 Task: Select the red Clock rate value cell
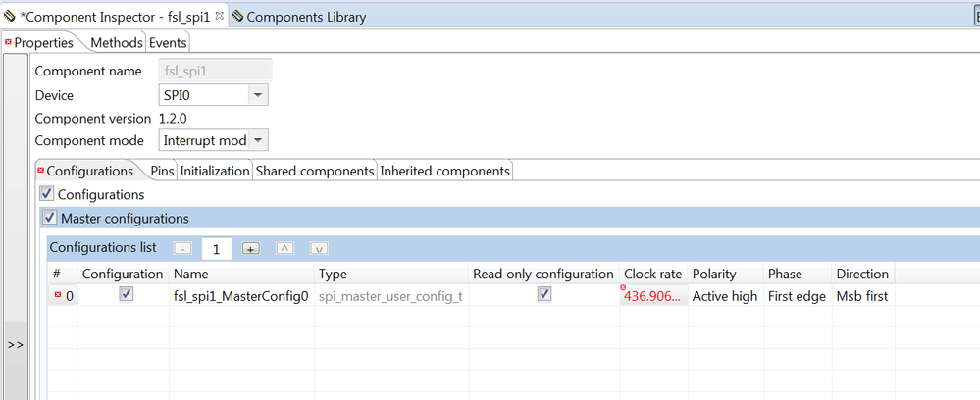click(x=653, y=296)
